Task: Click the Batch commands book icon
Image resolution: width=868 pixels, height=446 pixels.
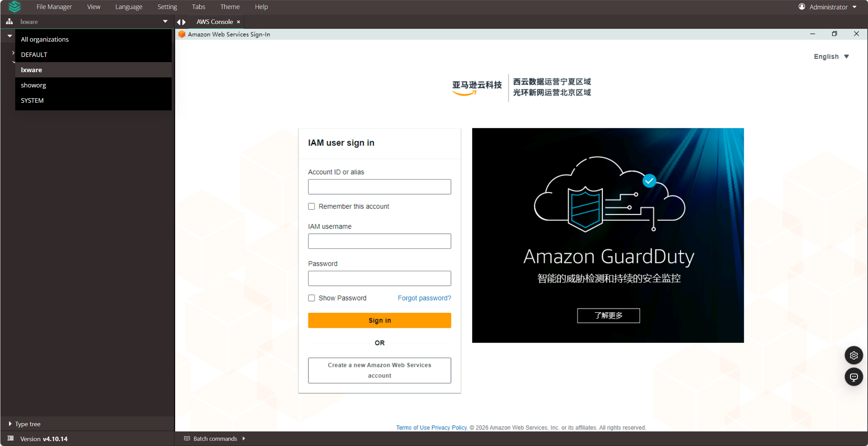Action: click(x=187, y=438)
